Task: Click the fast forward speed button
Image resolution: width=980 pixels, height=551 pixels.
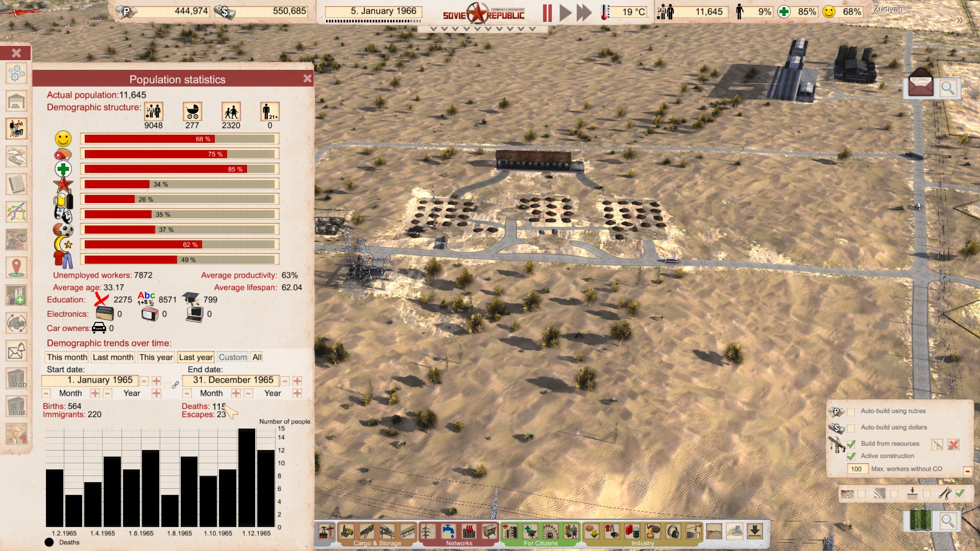Action: [584, 12]
